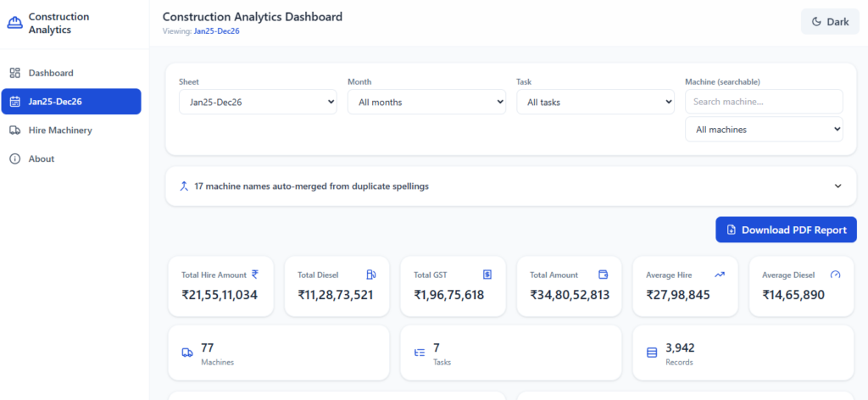Click the table icon in Records card
The width and height of the screenshot is (868, 400).
[652, 353]
